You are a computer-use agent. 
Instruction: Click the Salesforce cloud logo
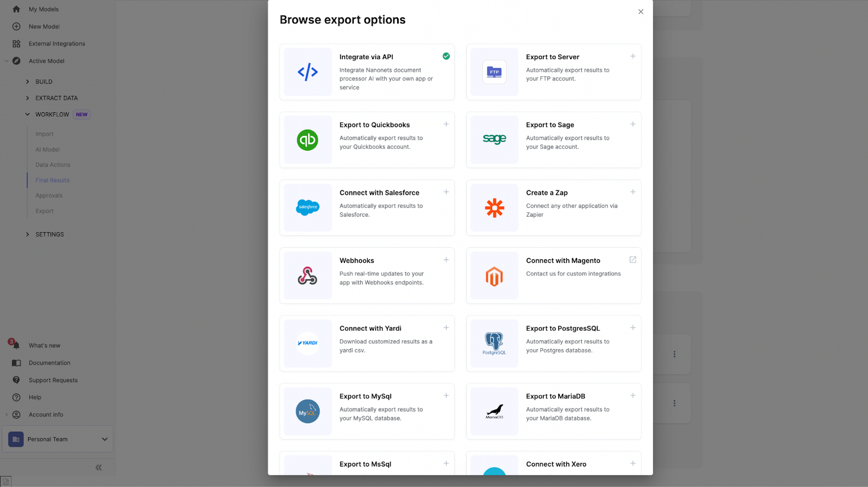pyautogui.click(x=308, y=207)
